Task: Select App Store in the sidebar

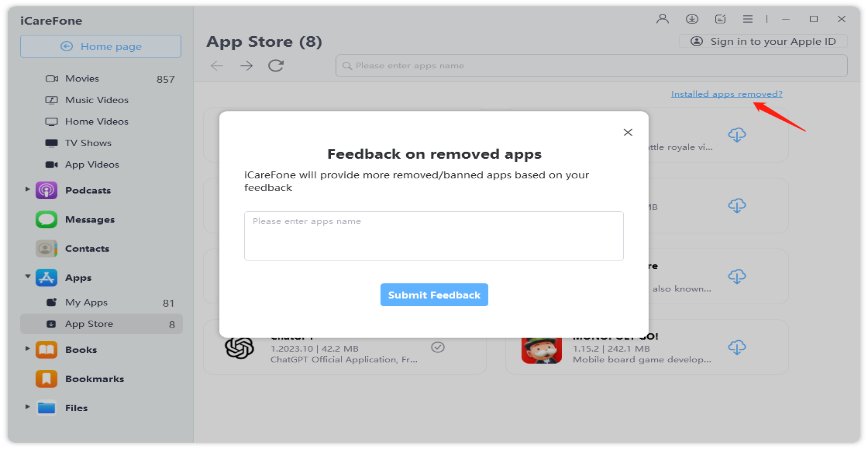Action: pos(101,324)
